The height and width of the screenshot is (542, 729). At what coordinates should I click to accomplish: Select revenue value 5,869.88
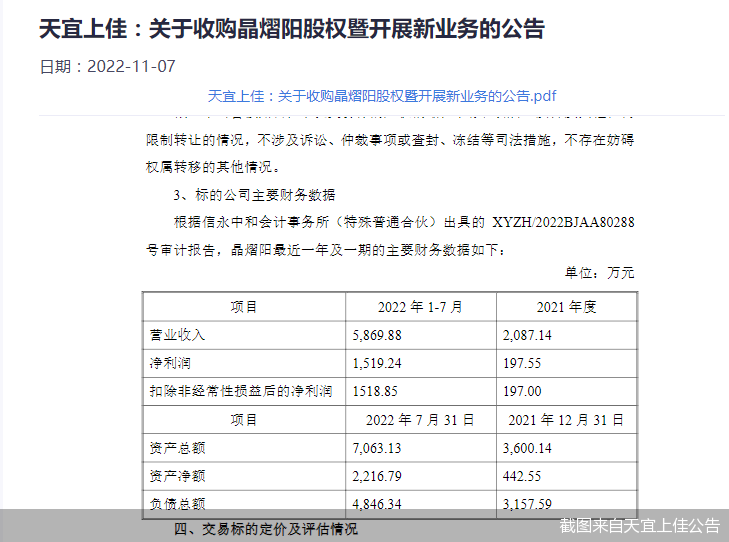377,335
